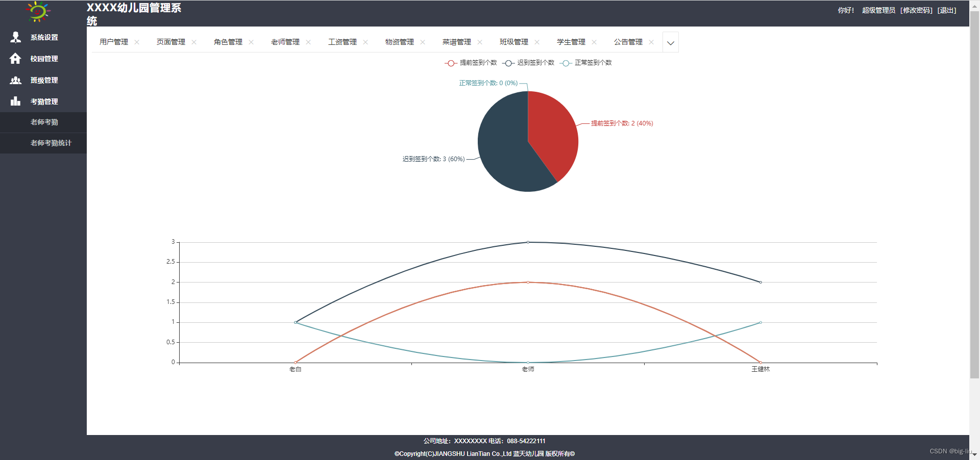Click the 超级管理员 username
Viewport: 980px width, 460px height.
click(878, 10)
